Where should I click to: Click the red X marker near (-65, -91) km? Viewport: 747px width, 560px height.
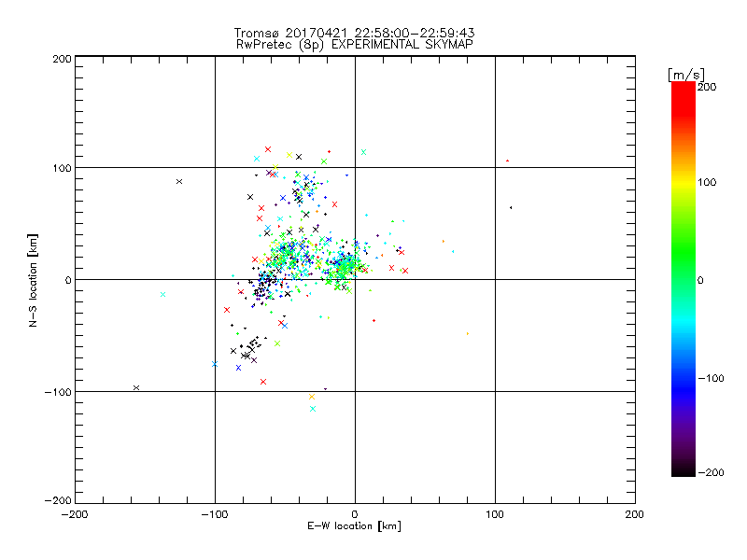point(263,382)
